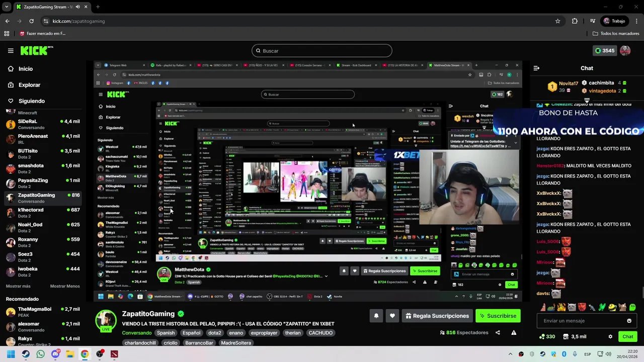Open PieroArenast channel in followed list
Image resolution: width=644 pixels, height=362 pixels.
pyautogui.click(x=43, y=139)
